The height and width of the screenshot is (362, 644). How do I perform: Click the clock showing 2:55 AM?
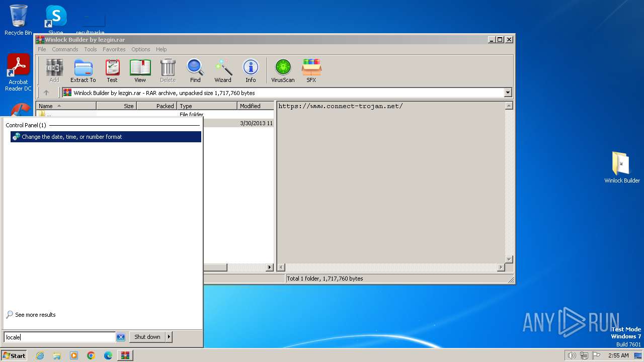point(618,355)
